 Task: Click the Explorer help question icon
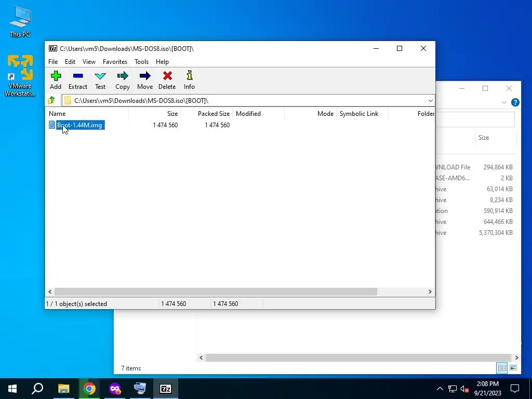(x=515, y=102)
